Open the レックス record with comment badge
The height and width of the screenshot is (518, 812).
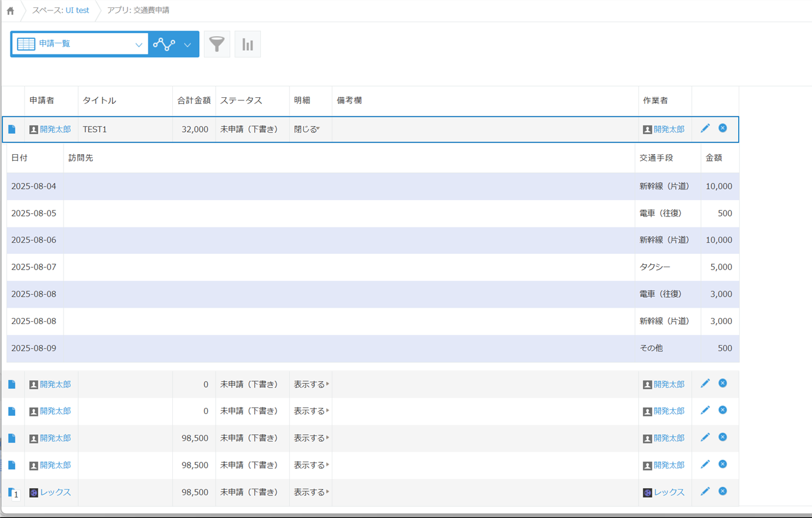pyautogui.click(x=12, y=492)
